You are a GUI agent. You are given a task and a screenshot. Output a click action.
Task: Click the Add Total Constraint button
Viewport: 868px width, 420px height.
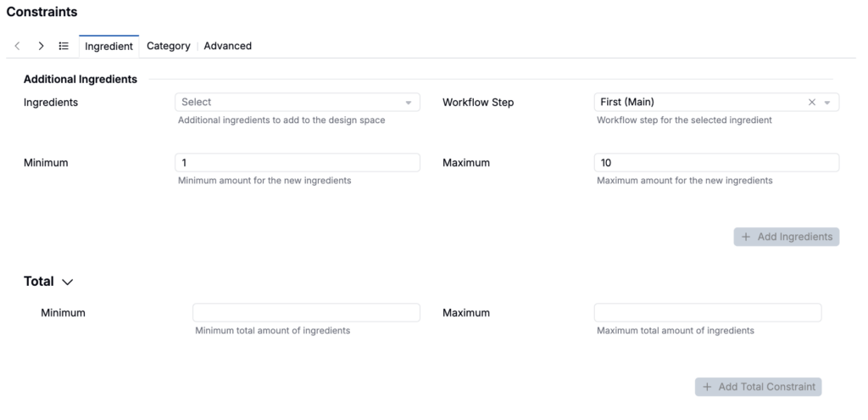click(758, 387)
